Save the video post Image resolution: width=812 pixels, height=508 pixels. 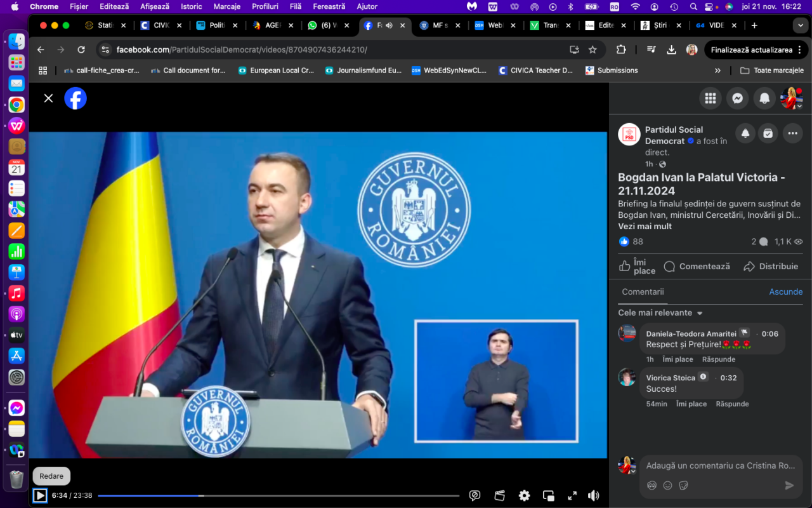[x=768, y=133]
